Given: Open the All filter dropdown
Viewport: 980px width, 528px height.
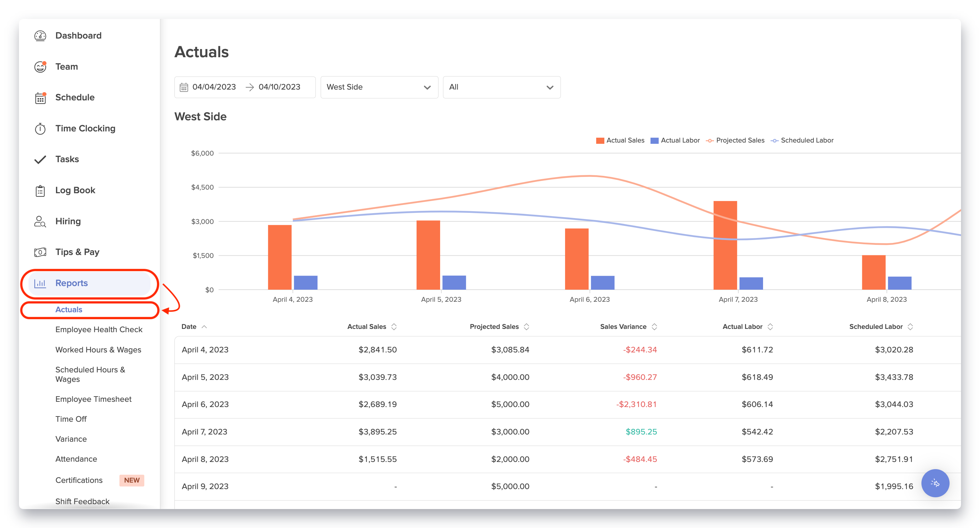Looking at the screenshot, I should tap(501, 87).
